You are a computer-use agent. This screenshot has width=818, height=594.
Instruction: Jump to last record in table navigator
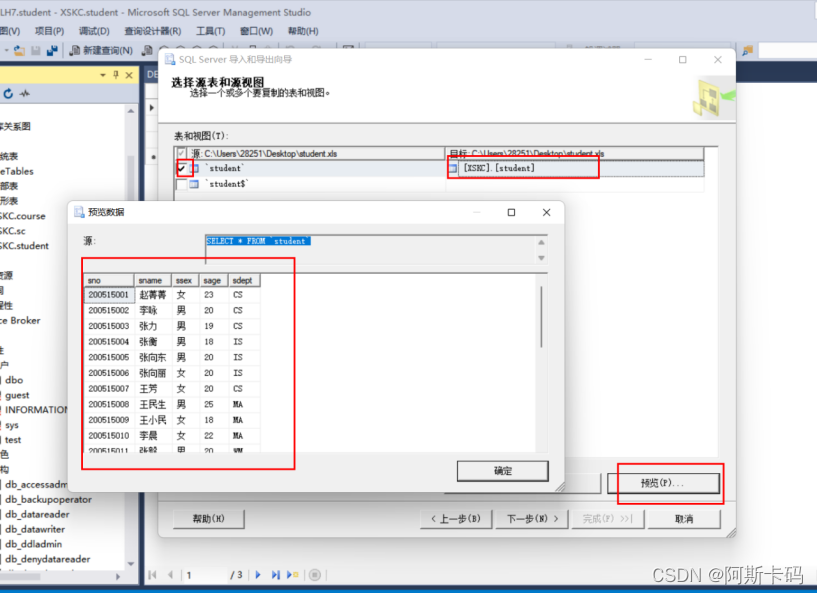pyautogui.click(x=275, y=575)
